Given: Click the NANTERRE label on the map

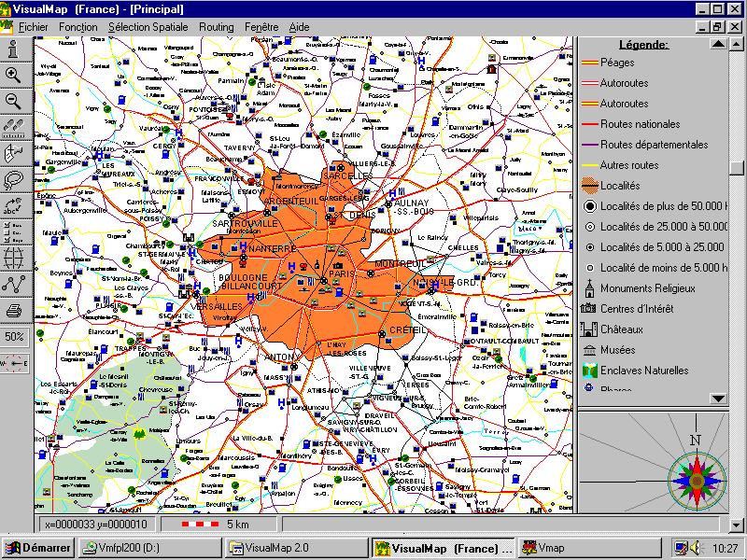Looking at the screenshot, I should 273,248.
